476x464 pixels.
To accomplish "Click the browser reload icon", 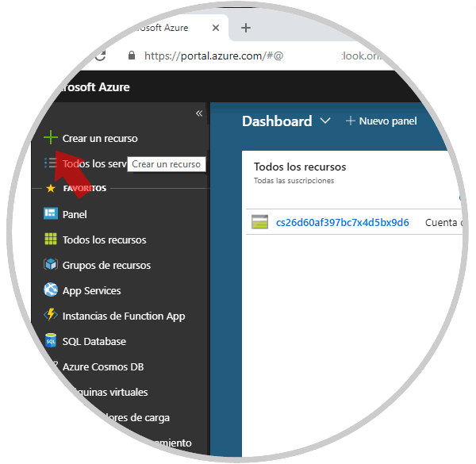I will point(101,56).
